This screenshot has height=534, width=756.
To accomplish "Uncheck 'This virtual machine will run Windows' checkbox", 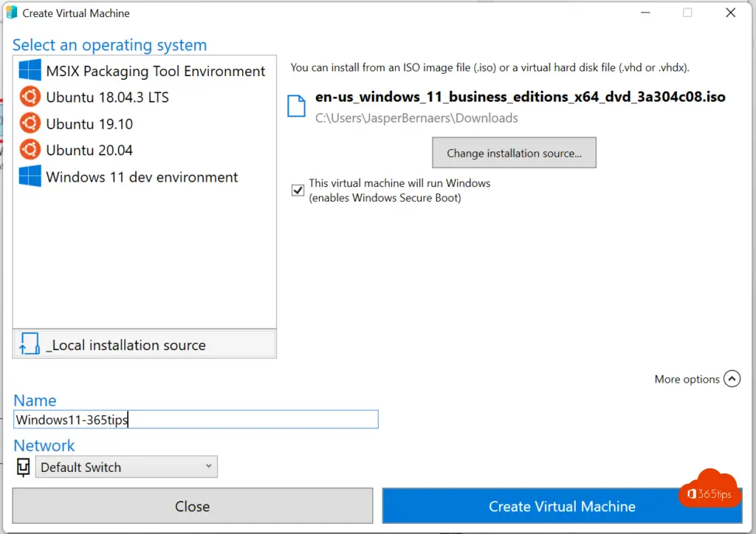I will pyautogui.click(x=298, y=190).
